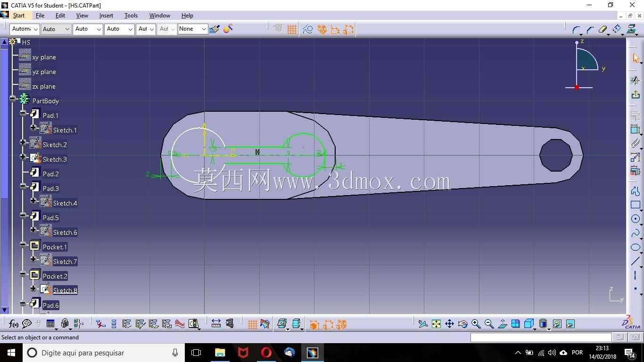Click the Zoom Out magnifier
644x362 pixels.
[489, 324]
